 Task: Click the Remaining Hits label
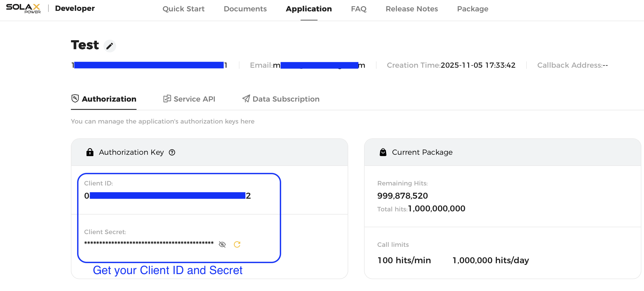[x=402, y=183]
